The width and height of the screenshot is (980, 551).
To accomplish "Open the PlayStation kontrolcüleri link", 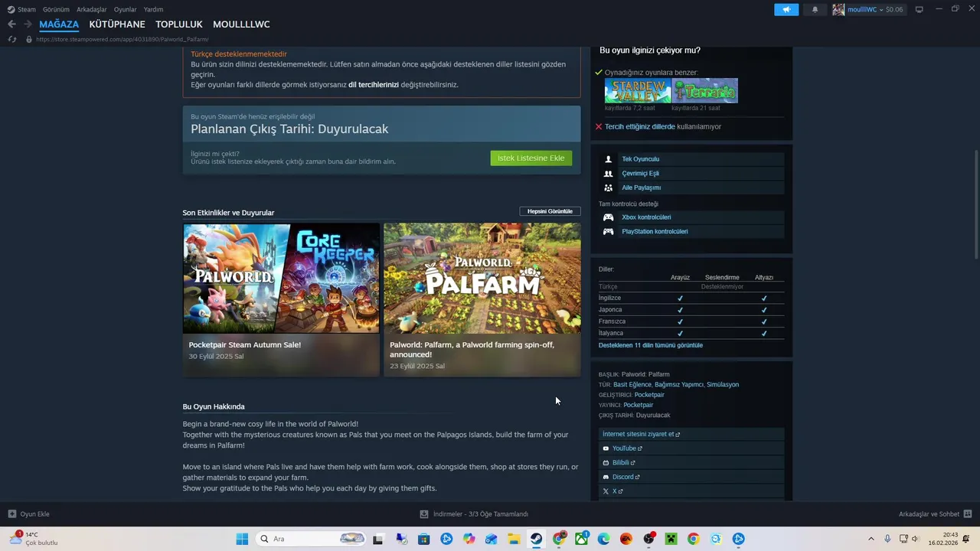I will pyautogui.click(x=655, y=231).
